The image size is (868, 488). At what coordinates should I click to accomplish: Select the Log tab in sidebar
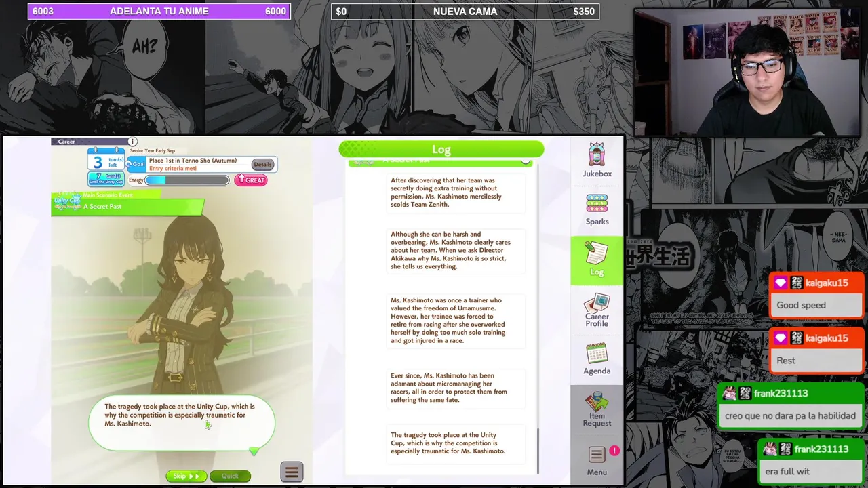(597, 260)
